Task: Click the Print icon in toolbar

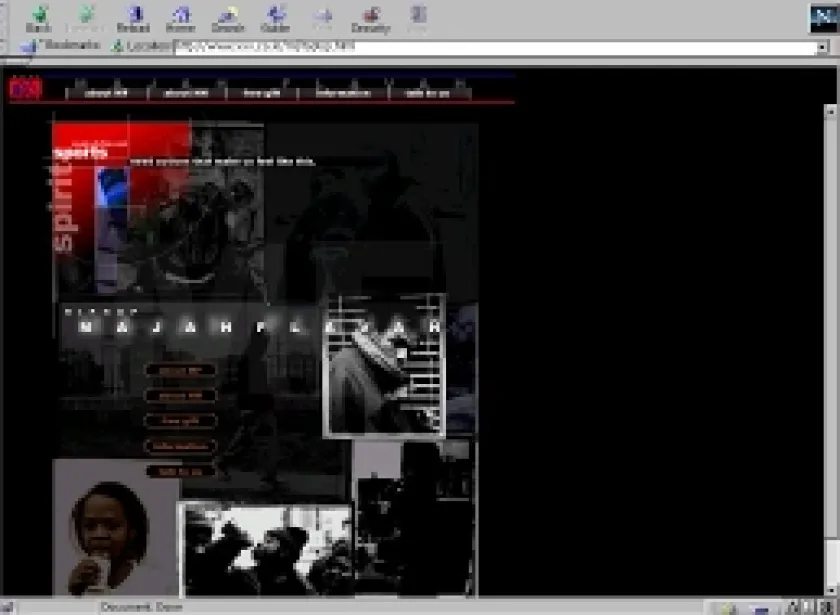Action: pos(322,19)
